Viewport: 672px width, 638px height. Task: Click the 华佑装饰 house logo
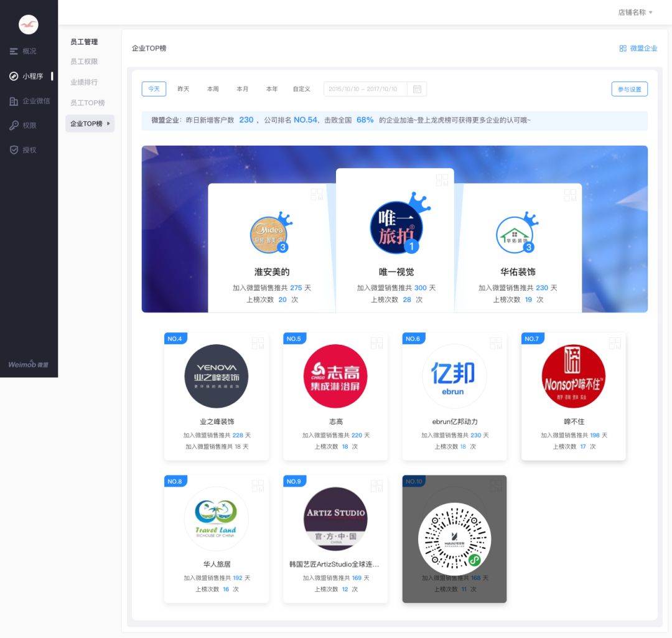tap(515, 235)
